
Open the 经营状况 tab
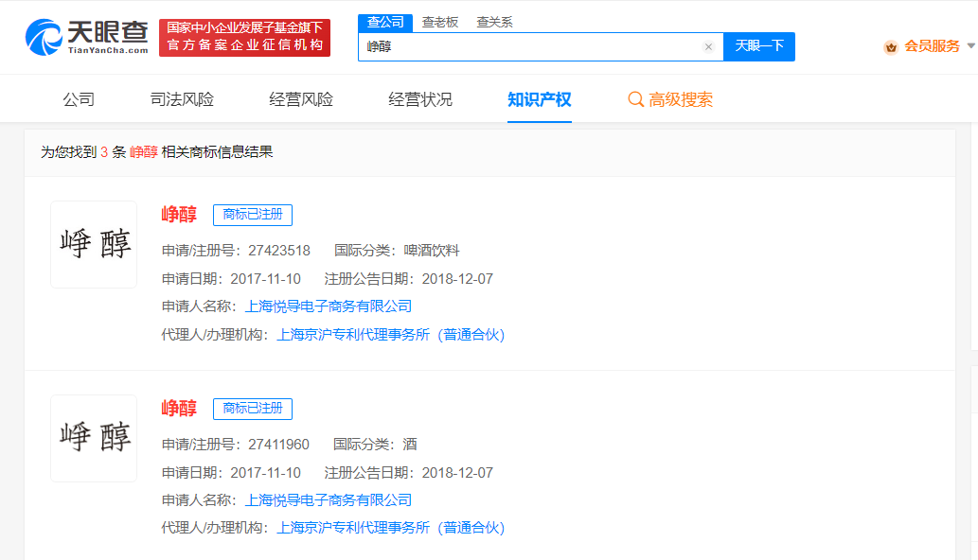[420, 99]
